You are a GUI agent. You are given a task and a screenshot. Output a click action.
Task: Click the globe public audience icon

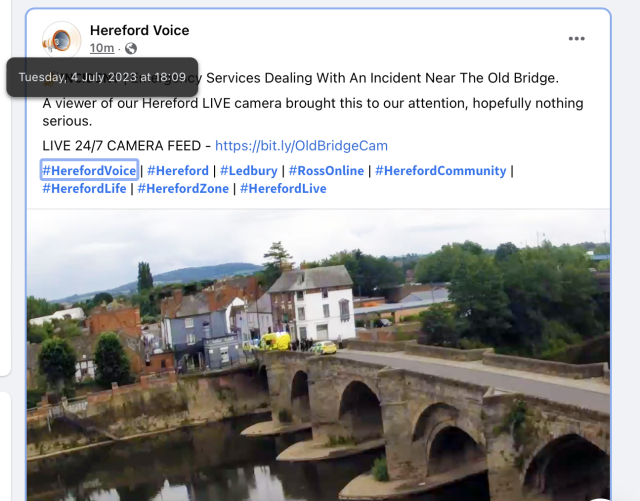coord(131,49)
